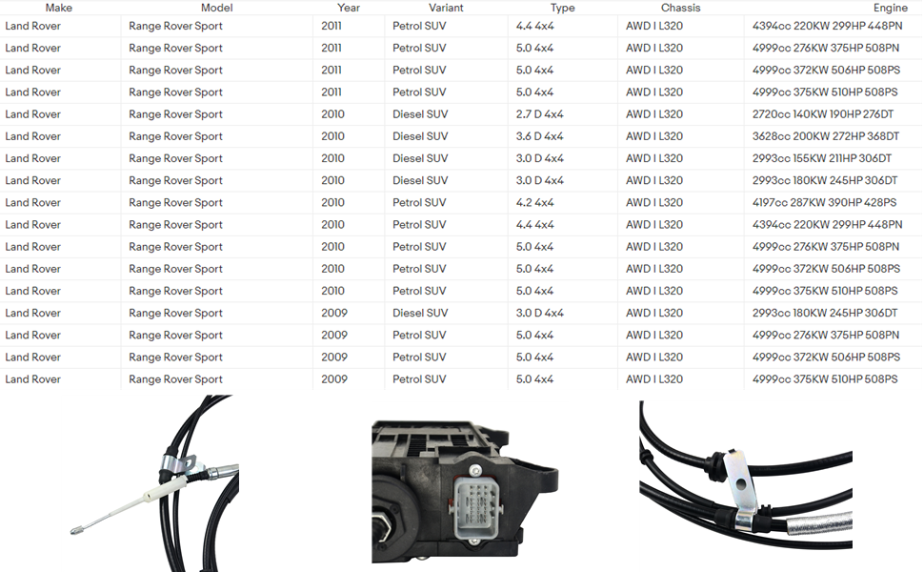The image size is (924, 572).
Task: Select engine cell 4197cc 287KW 390HP 428PS
Action: [x=824, y=203]
